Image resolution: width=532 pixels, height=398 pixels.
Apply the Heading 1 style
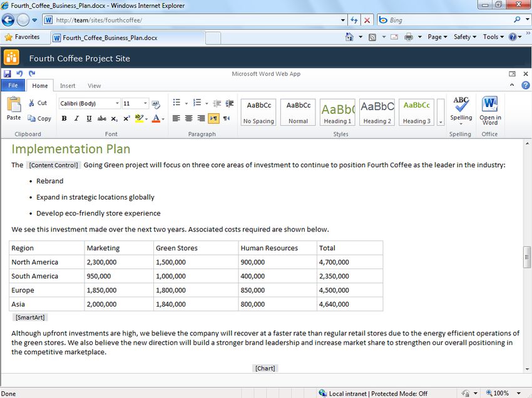pyautogui.click(x=337, y=112)
